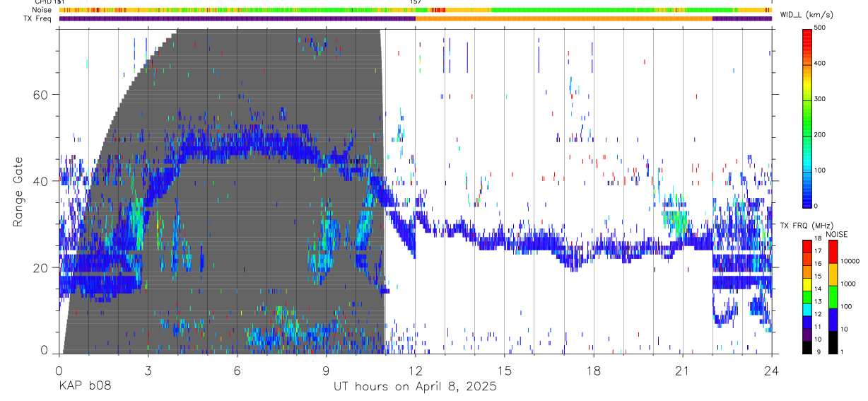Screen dimensions: 868x401
Task: Click the x-axis tick label '3'
Action: tap(148, 370)
